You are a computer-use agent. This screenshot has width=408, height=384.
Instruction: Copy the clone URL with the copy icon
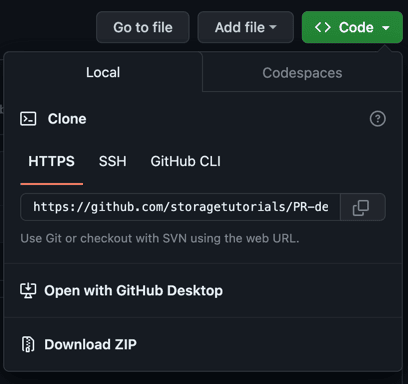[x=363, y=207]
